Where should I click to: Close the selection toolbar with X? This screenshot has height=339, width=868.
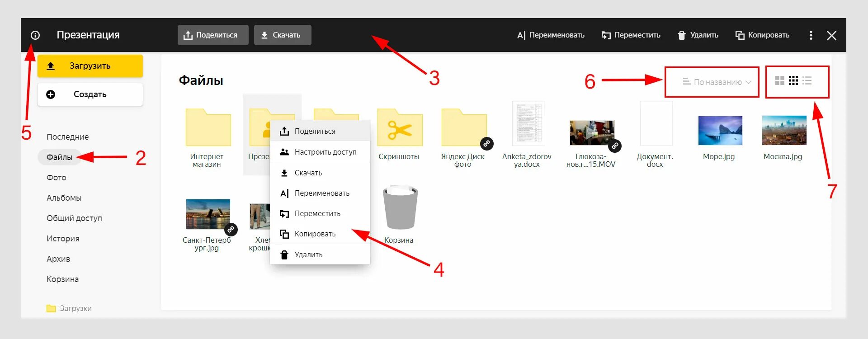pos(831,35)
